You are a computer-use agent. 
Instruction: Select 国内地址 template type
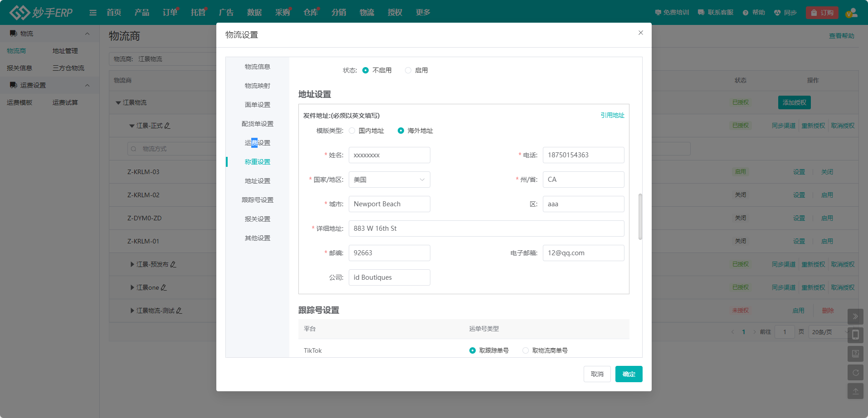(x=352, y=131)
